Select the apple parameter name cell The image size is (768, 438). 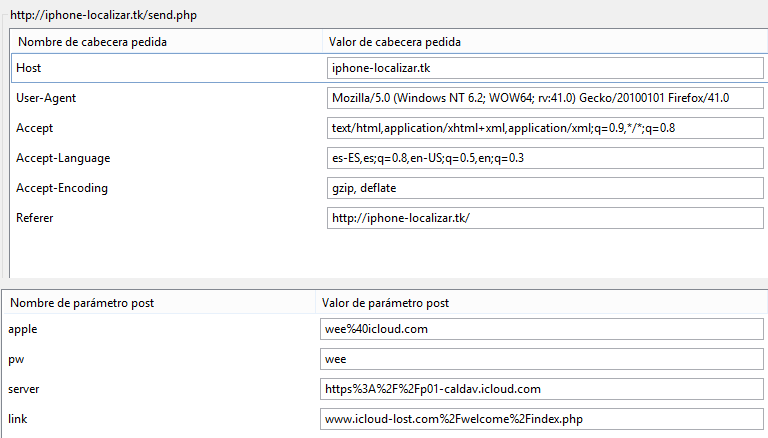click(24, 329)
